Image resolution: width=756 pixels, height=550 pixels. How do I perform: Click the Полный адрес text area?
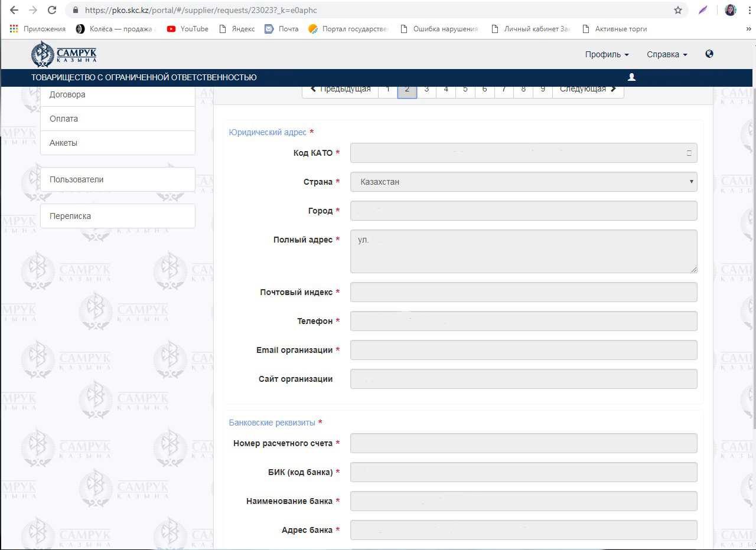(x=523, y=251)
